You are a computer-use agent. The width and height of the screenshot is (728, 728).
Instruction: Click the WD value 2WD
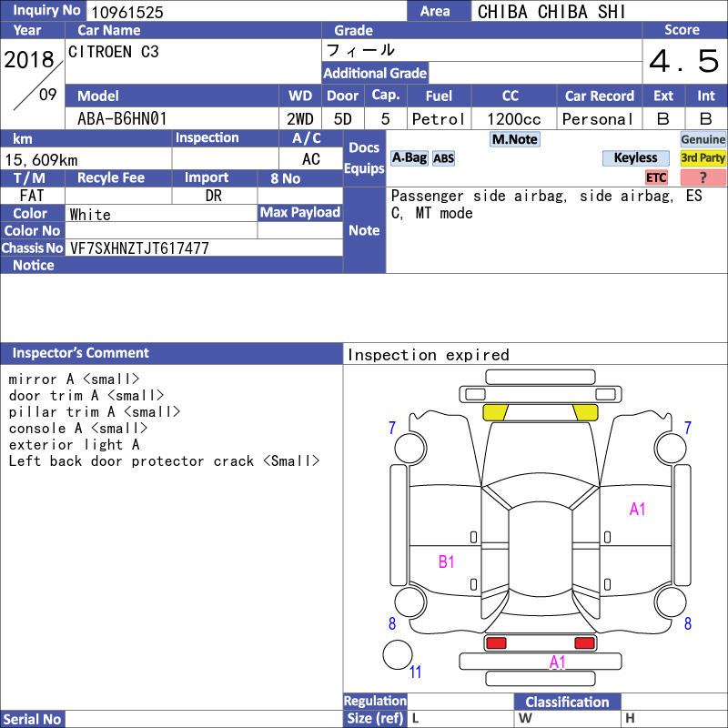tap(300, 119)
